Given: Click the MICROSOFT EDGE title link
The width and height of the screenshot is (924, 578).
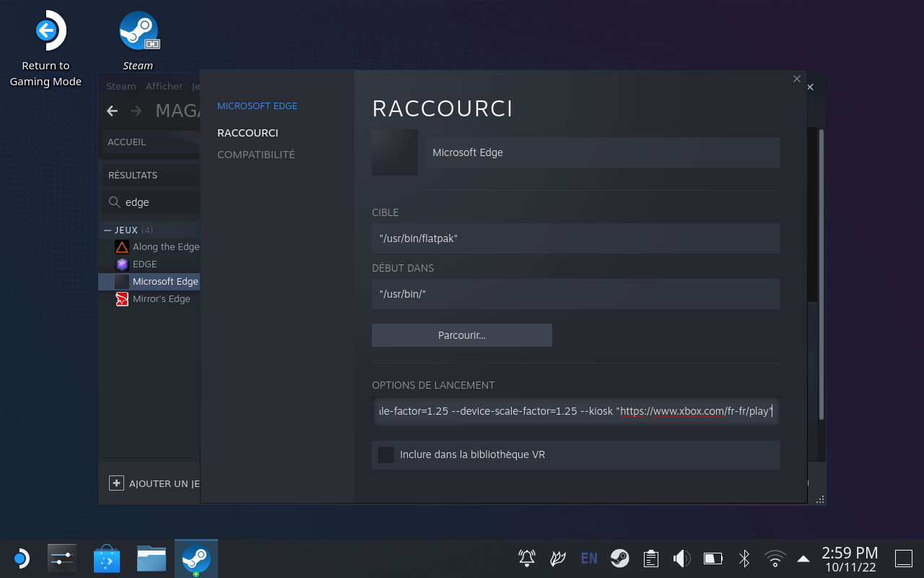Looking at the screenshot, I should click(257, 105).
